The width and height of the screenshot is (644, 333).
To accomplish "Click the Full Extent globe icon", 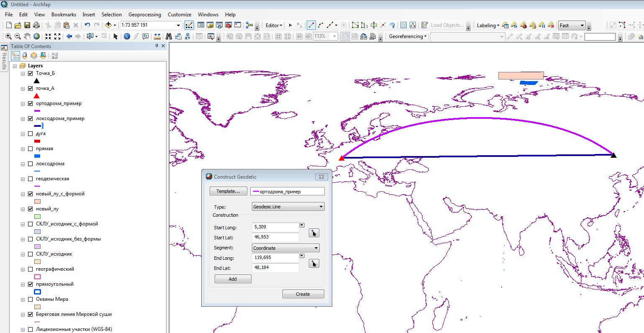I will click(37, 36).
